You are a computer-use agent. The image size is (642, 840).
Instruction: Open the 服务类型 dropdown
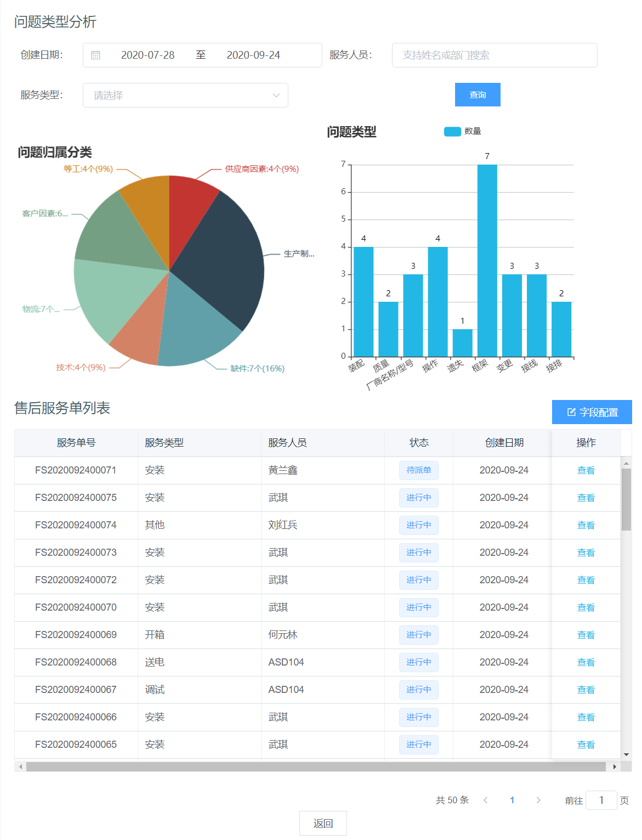(185, 95)
